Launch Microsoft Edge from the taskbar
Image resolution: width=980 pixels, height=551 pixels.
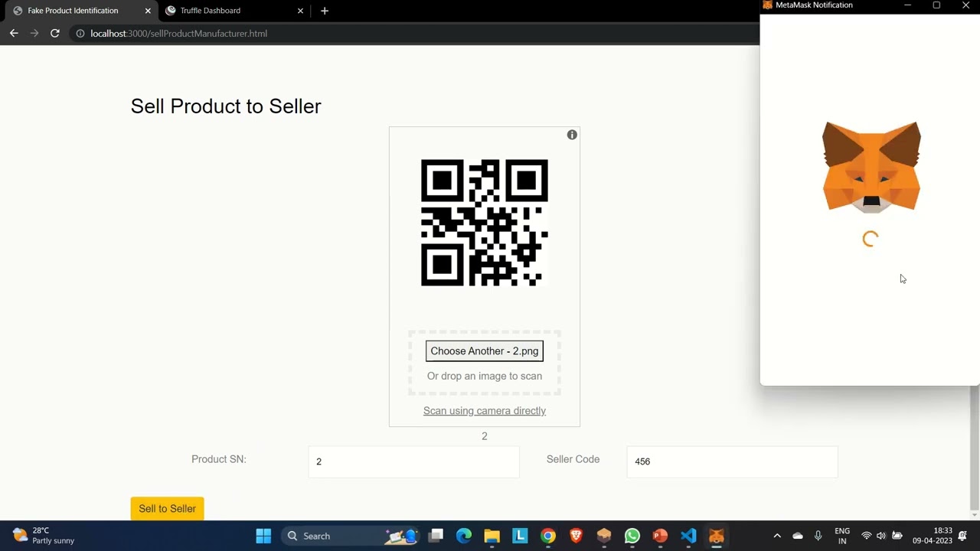tap(464, 536)
